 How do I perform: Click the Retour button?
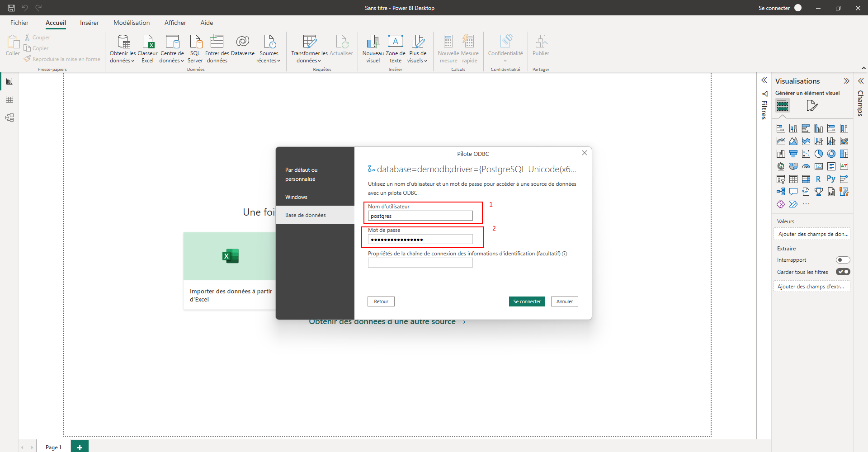point(381,301)
